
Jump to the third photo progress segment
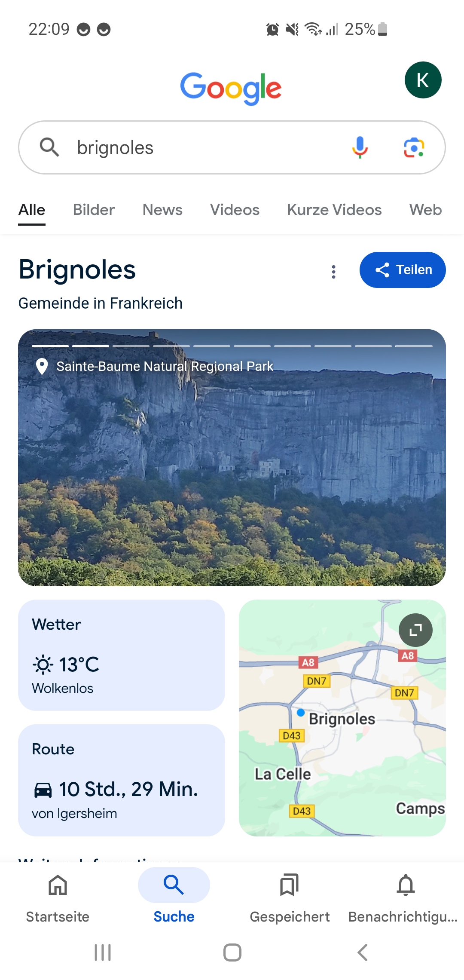[131, 346]
